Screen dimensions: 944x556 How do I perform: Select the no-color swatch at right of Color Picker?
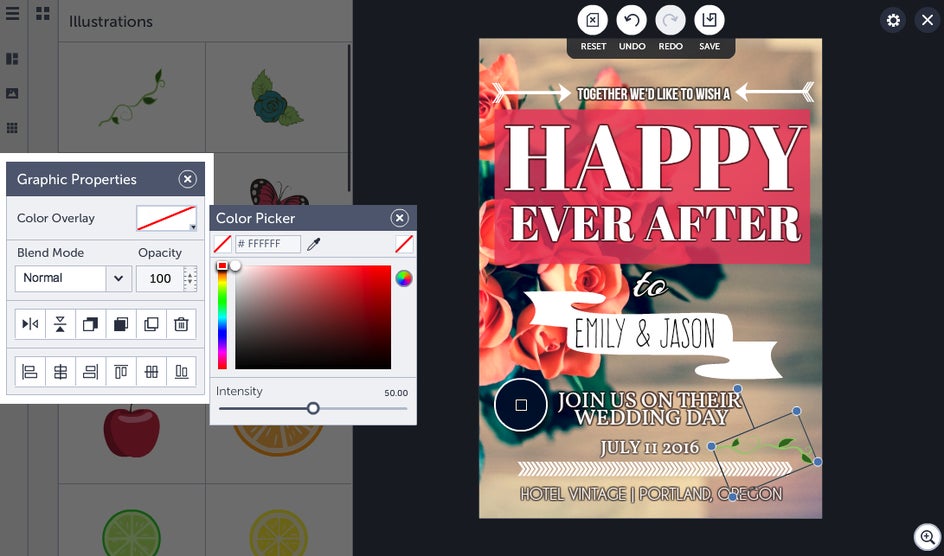click(x=404, y=244)
